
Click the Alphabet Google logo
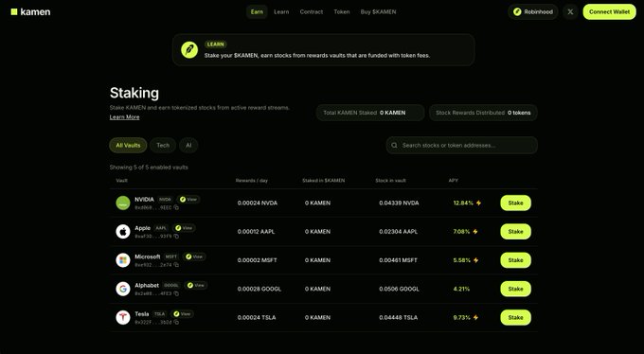(123, 289)
